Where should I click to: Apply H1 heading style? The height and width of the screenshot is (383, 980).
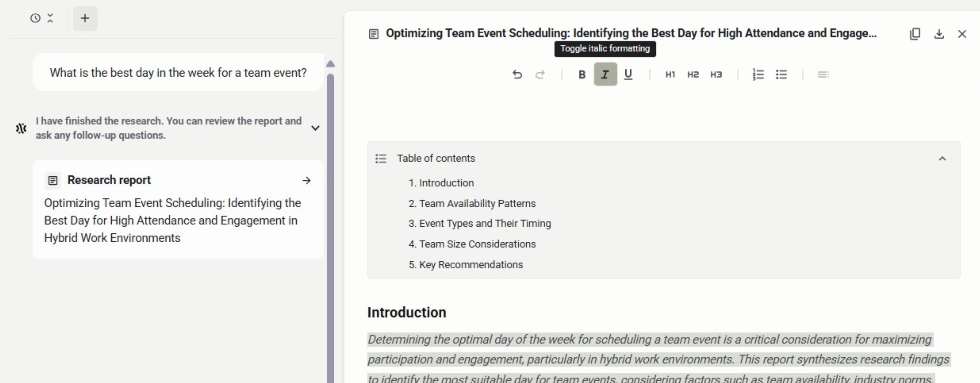[x=670, y=74]
